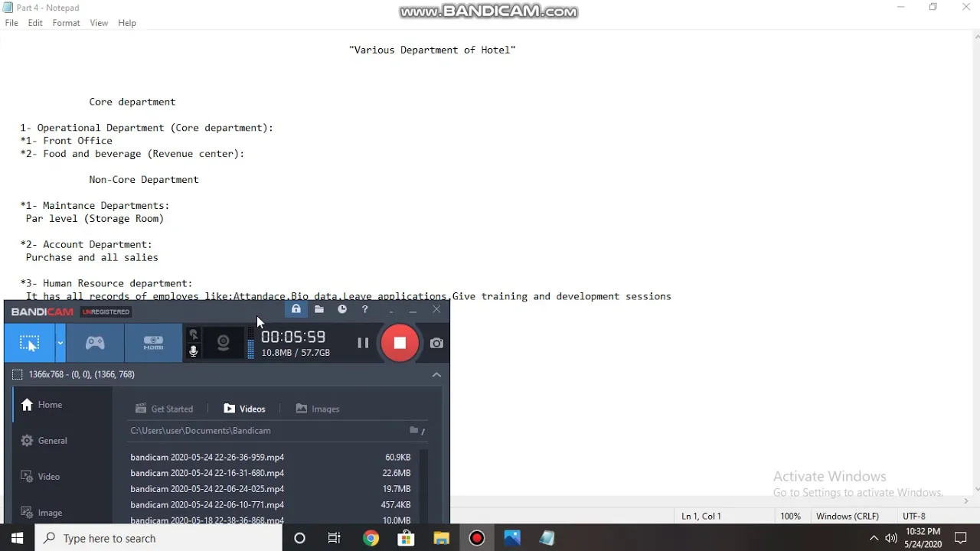This screenshot has height=551, width=980.
Task: Open File Explorer from taskbar
Action: (441, 538)
